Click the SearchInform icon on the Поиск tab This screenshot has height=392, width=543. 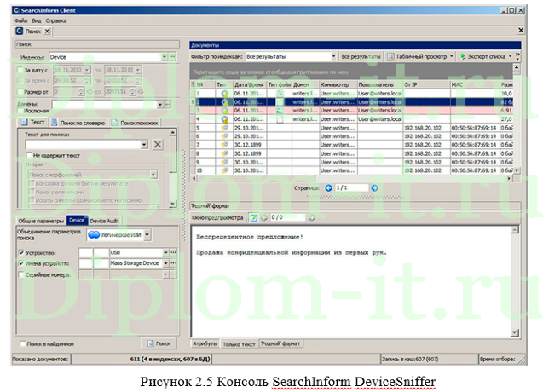(20, 32)
